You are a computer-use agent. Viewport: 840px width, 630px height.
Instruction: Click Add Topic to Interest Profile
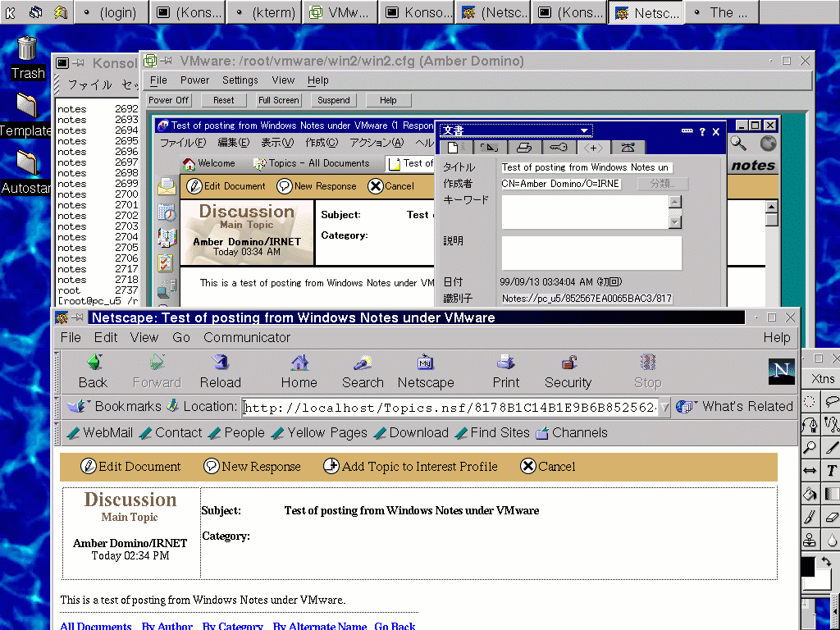point(410,467)
